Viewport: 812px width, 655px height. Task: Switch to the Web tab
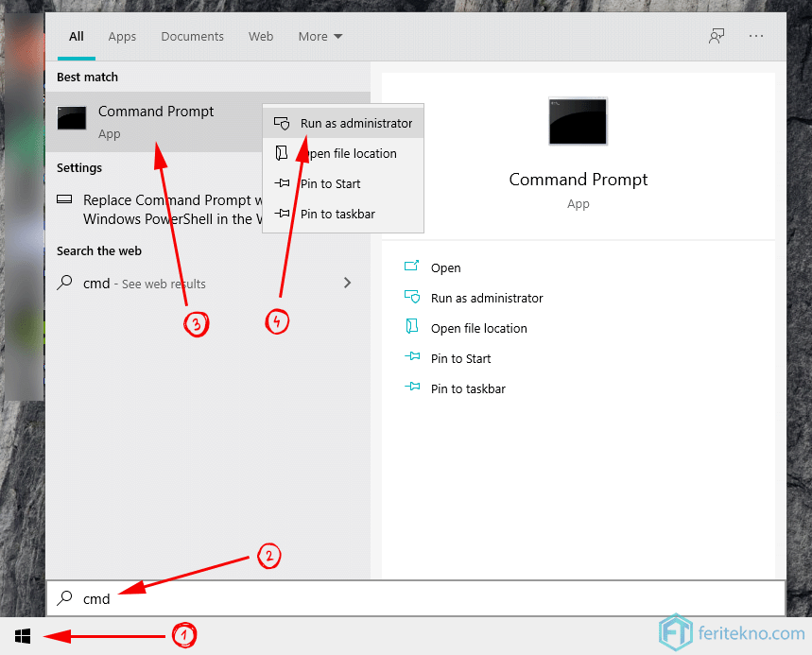pos(261,36)
